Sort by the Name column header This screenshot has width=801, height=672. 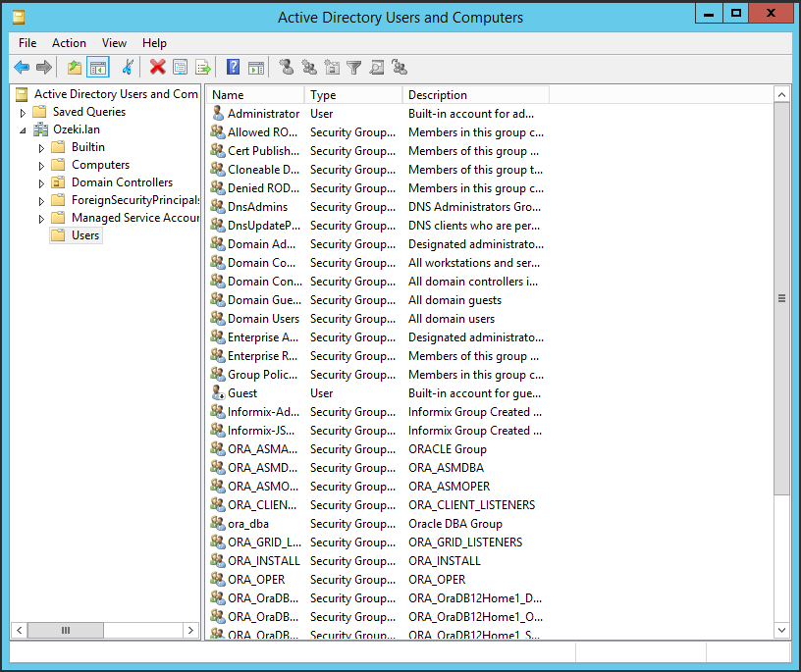pos(255,95)
